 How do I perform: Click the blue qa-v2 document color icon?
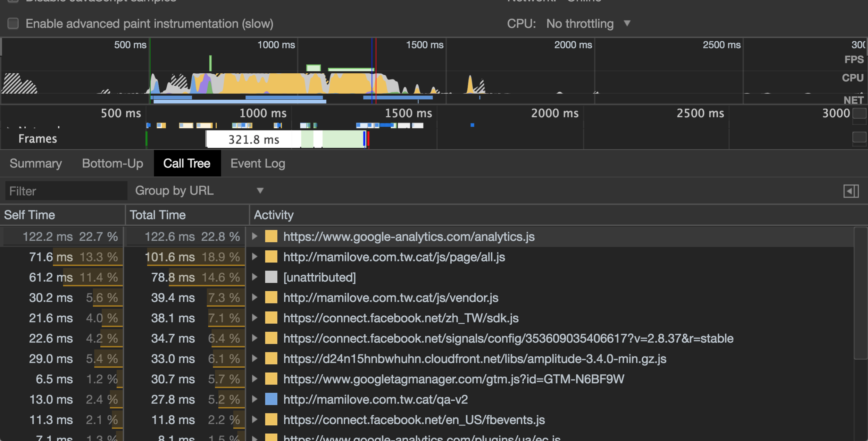[271, 399]
